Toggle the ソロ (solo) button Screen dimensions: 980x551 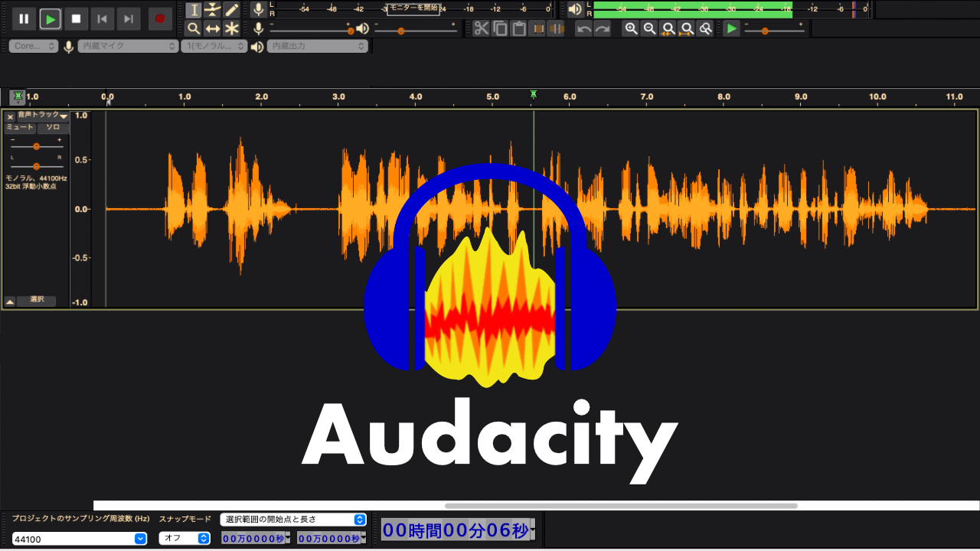coord(53,128)
